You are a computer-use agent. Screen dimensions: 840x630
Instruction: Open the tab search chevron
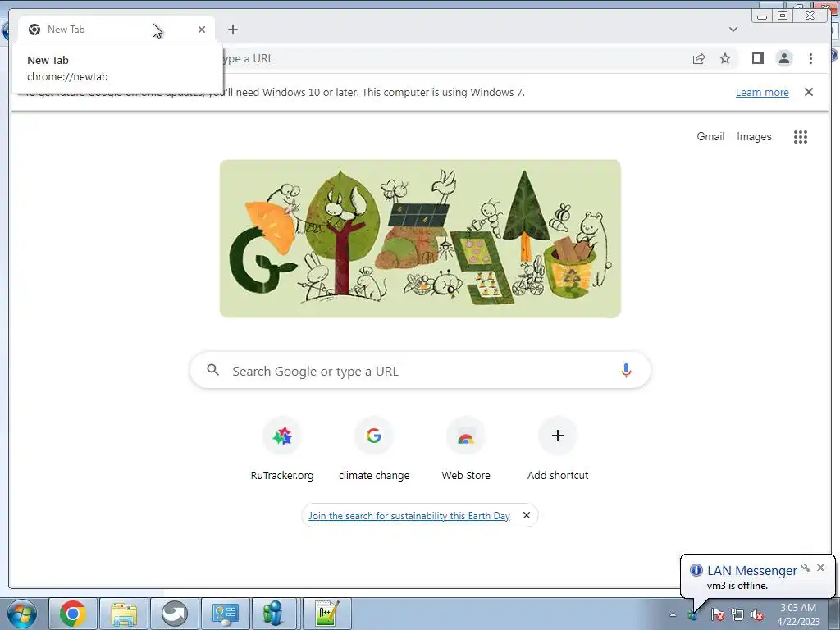pyautogui.click(x=733, y=30)
